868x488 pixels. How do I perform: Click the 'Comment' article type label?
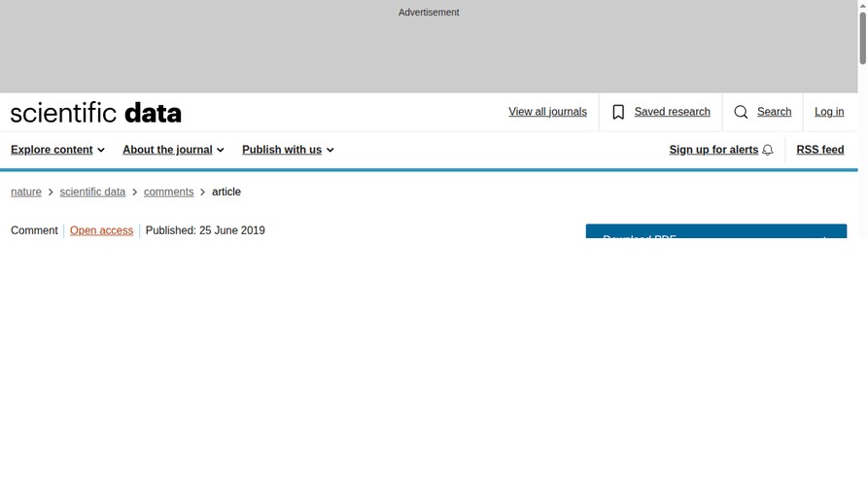[34, 230]
